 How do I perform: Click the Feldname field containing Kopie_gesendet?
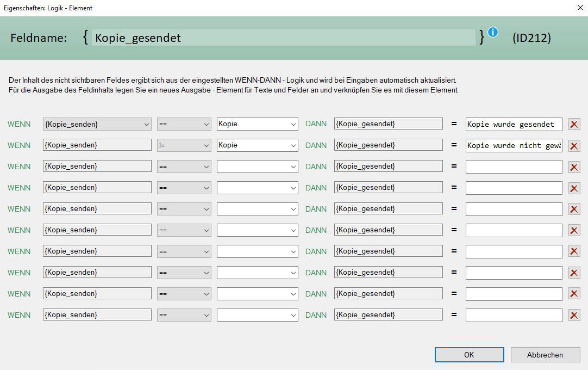(283, 38)
